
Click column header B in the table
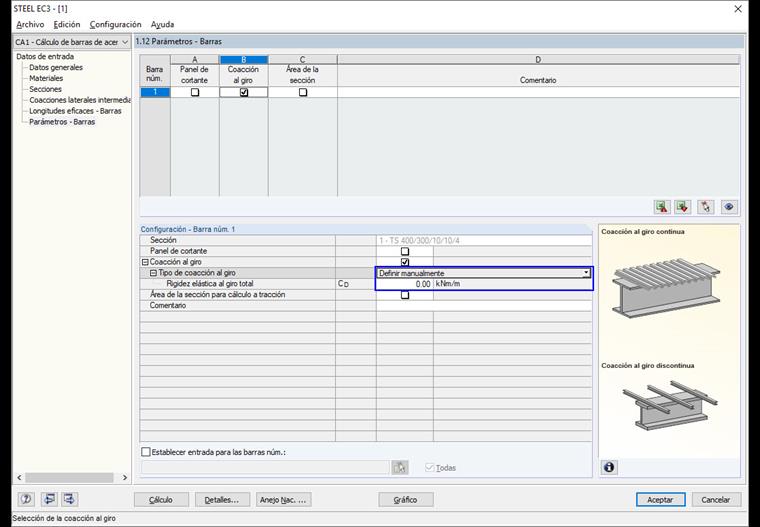click(x=244, y=60)
